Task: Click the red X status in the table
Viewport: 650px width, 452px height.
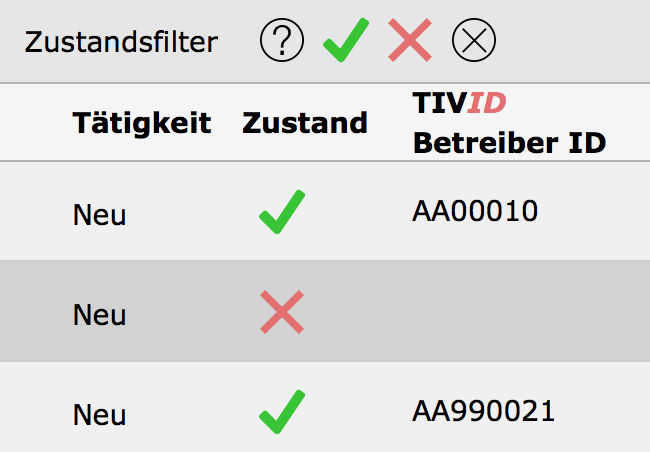Action: coord(282,312)
